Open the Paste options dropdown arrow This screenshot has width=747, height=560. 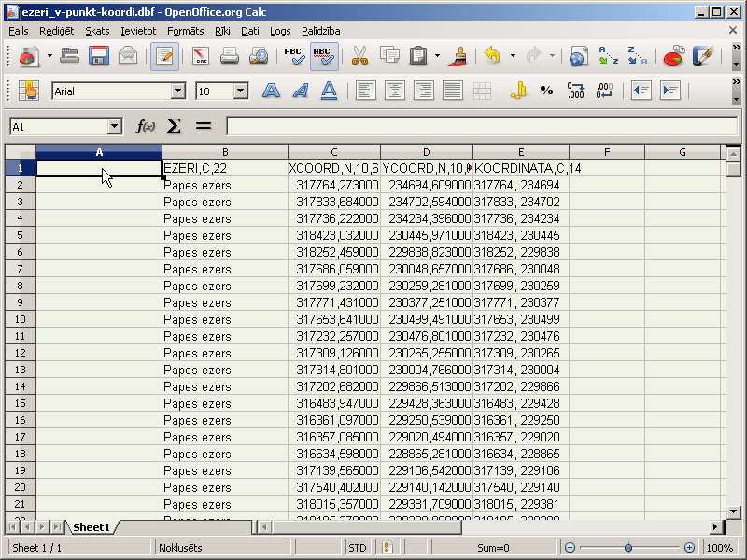pyautogui.click(x=437, y=56)
